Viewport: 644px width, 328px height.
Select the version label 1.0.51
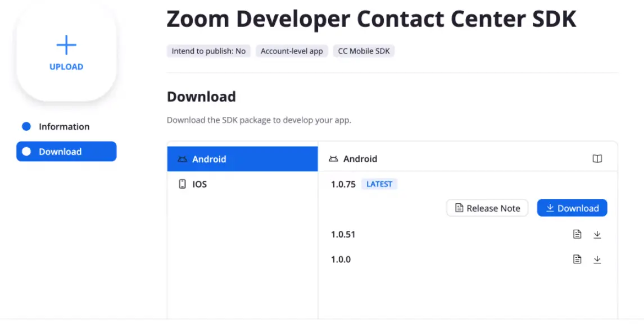tap(344, 234)
